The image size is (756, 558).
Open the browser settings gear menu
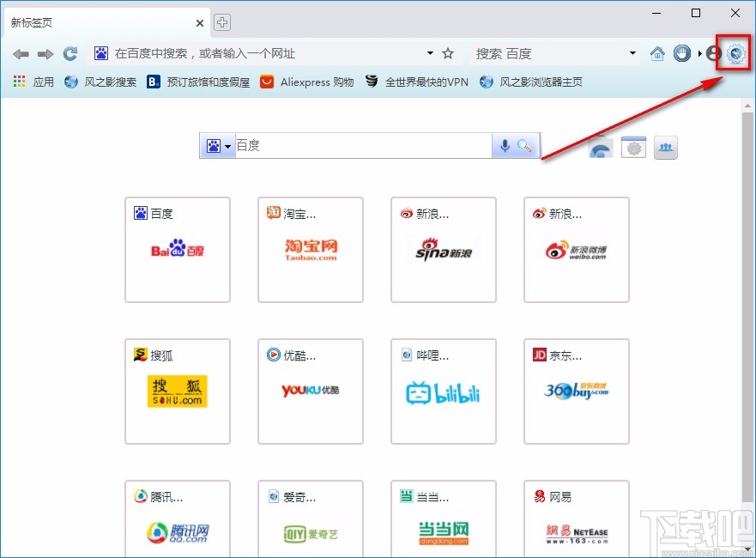tap(735, 53)
